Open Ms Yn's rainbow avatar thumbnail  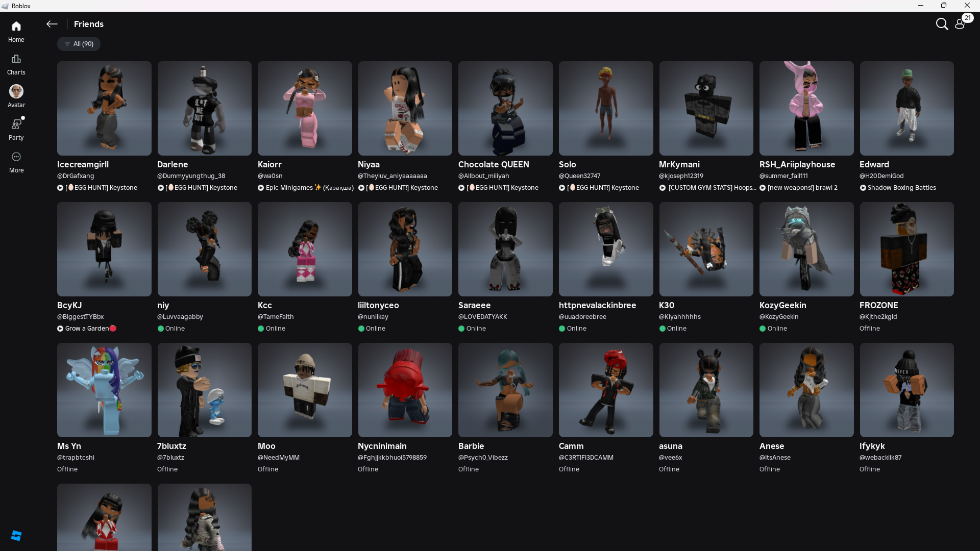[104, 390]
